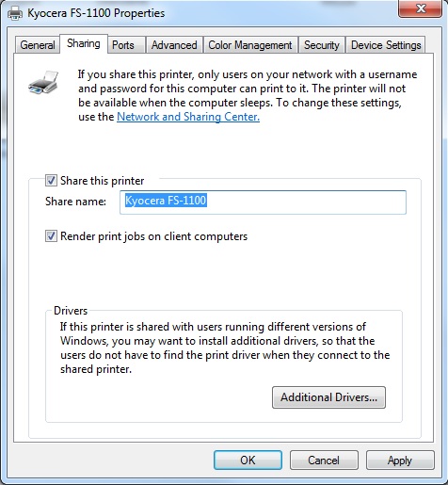Open the Ports tab
Viewport: 448px width, 485px height.
123,45
